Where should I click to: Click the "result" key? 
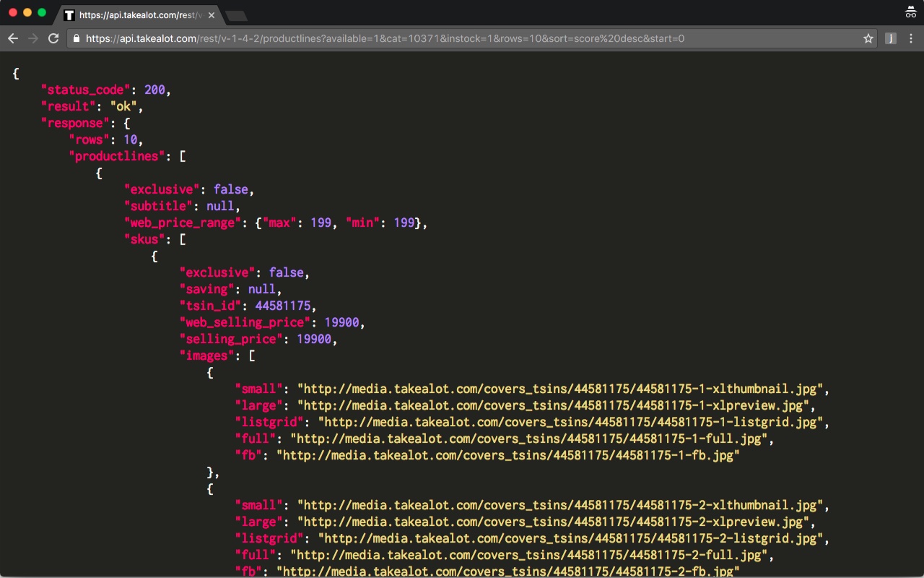click(x=68, y=106)
